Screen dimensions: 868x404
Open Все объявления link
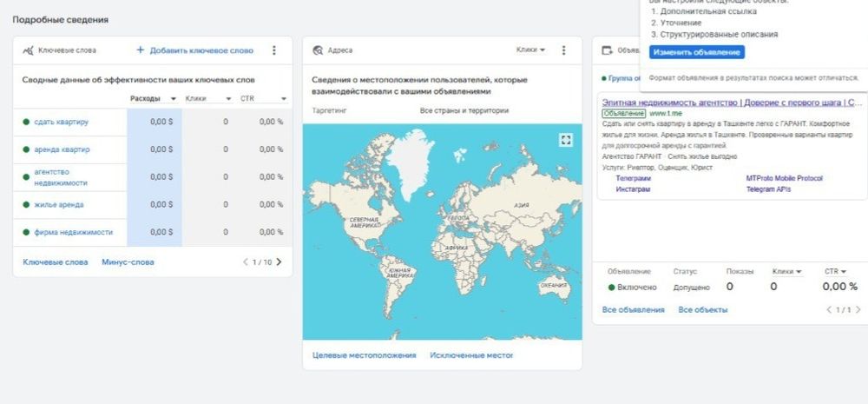(x=634, y=310)
